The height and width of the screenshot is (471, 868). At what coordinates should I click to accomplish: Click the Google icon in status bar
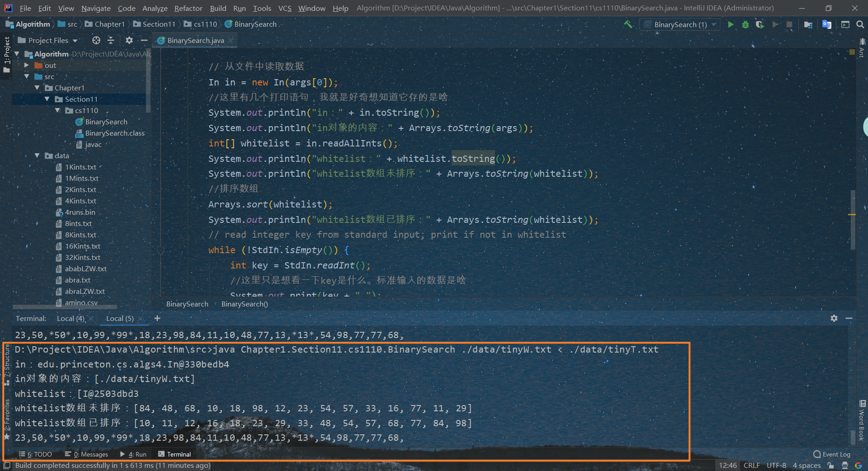859,465
